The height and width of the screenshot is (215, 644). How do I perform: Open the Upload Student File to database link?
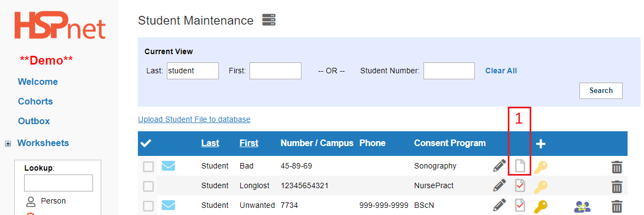tap(194, 119)
